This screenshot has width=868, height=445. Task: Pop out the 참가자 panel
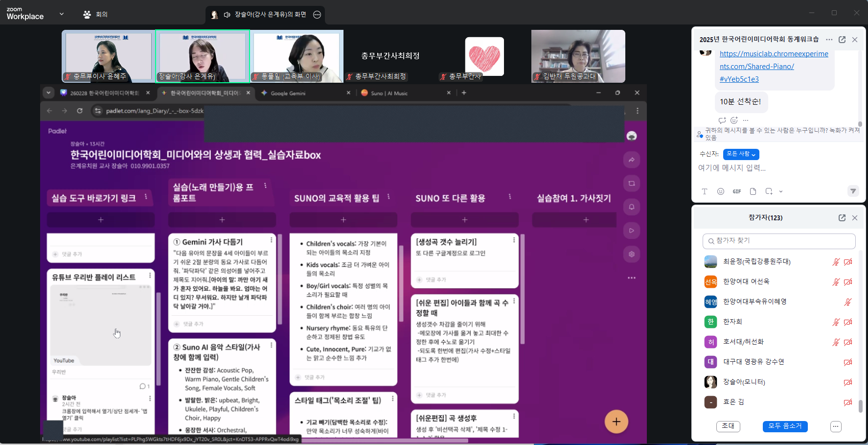(842, 218)
